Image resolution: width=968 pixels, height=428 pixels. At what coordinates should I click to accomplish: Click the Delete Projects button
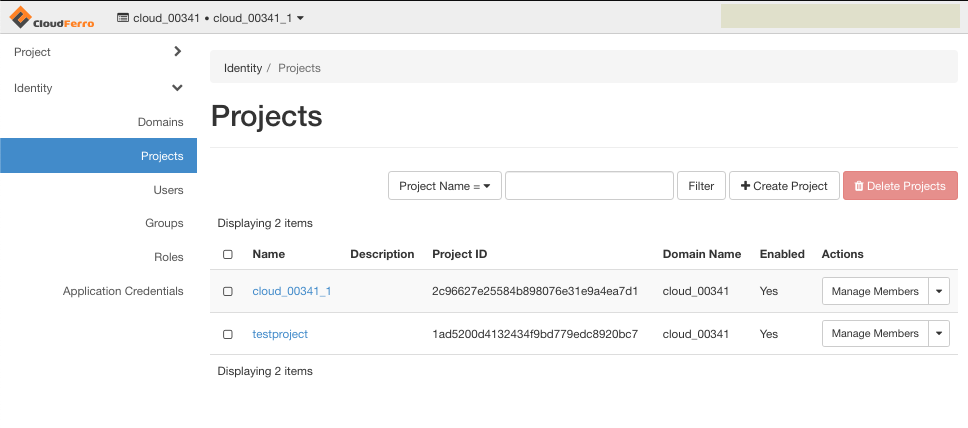900,186
